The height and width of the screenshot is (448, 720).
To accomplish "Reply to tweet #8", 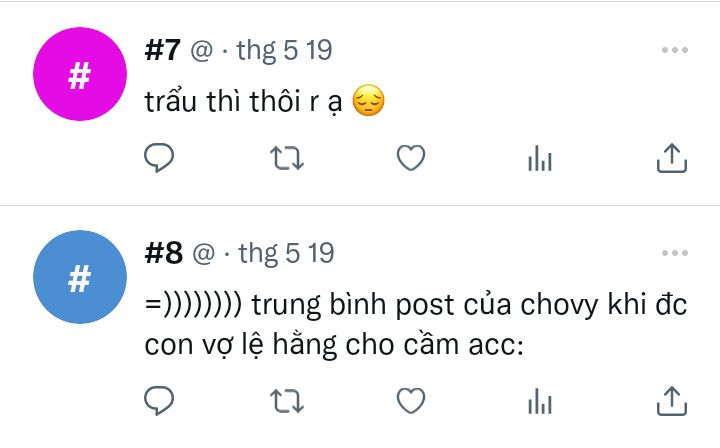I will tap(159, 401).
